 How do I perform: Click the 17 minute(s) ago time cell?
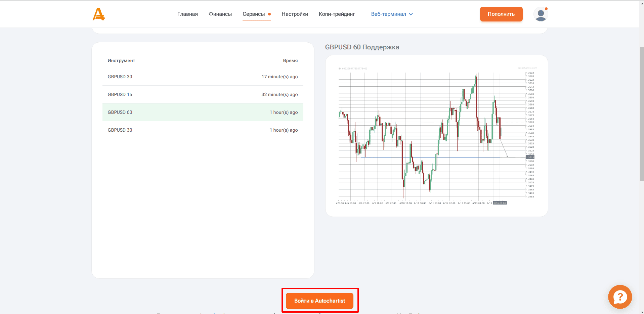[x=280, y=77]
